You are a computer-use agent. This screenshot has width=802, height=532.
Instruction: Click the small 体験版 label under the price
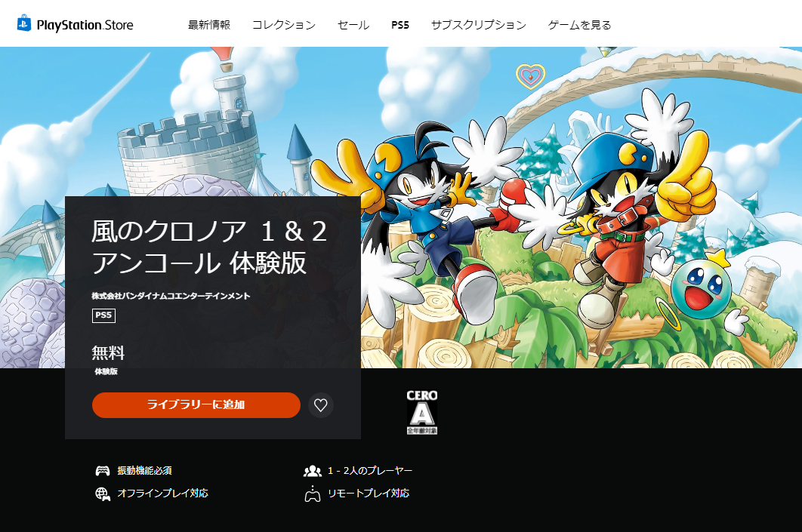[106, 371]
